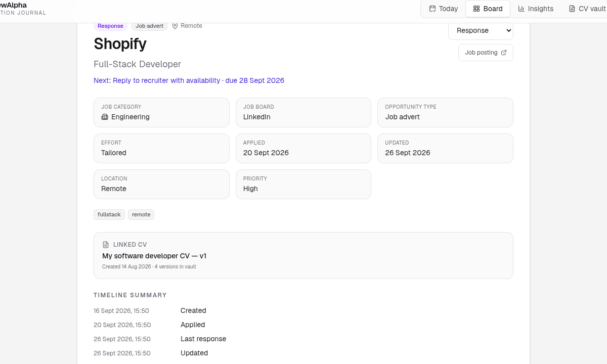The width and height of the screenshot is (607, 364).
Task: Click the external link icon in Job posting
Action: 503,53
